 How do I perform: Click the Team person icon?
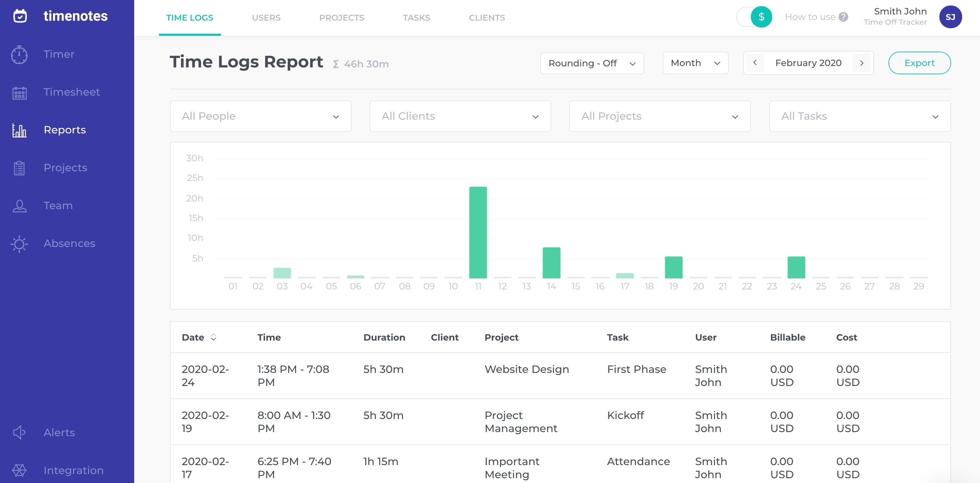(19, 206)
